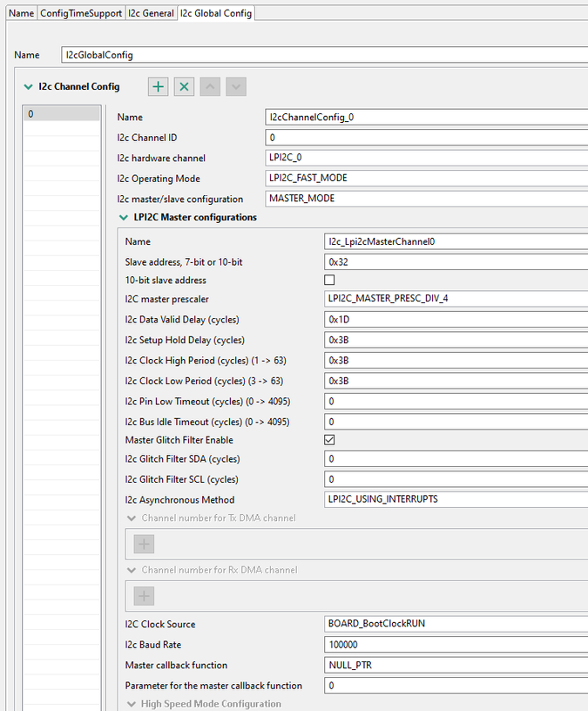
Task: Switch to the I2c General tab
Action: click(x=151, y=13)
